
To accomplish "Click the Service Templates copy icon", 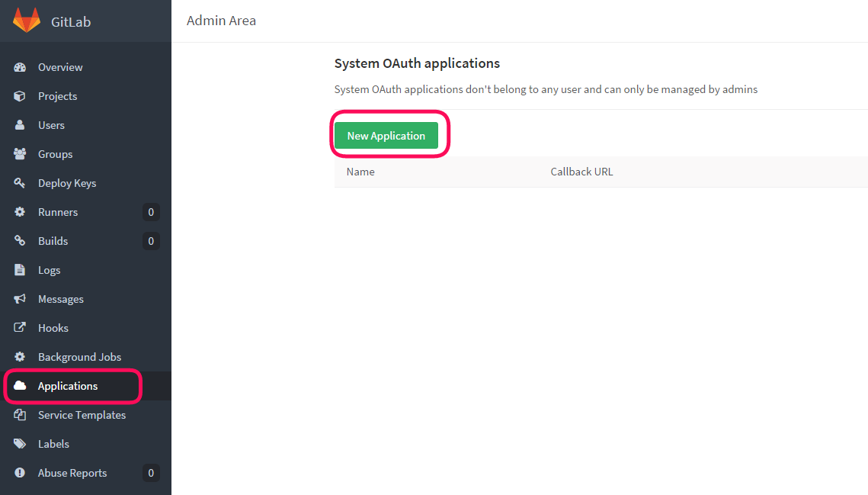I will pyautogui.click(x=20, y=415).
